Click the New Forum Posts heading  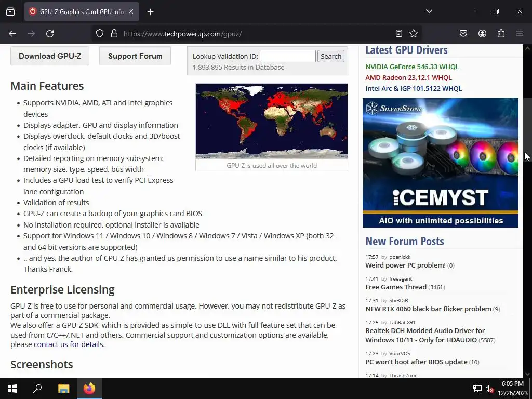[405, 241]
